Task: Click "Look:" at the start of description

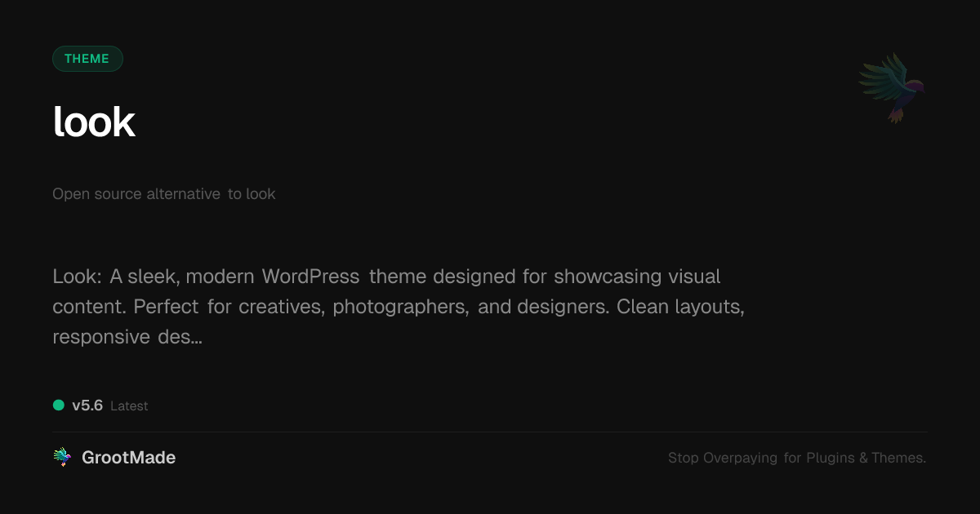Action: tap(77, 277)
